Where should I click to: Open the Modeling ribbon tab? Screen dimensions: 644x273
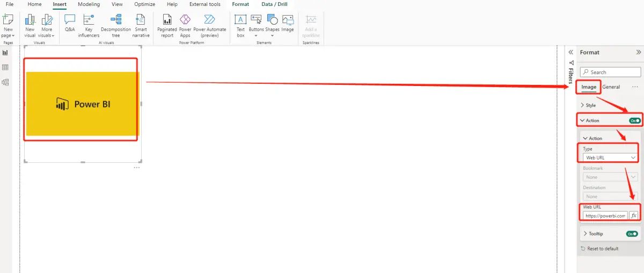tap(89, 4)
